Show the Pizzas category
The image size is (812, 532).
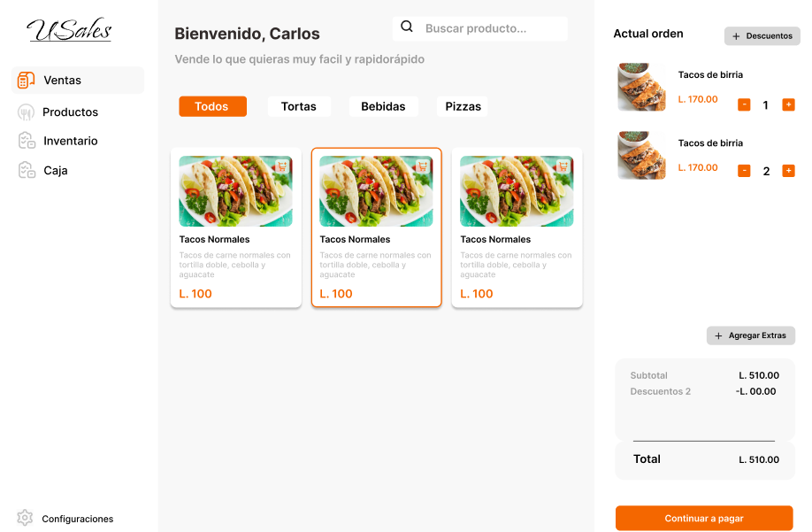463,107
